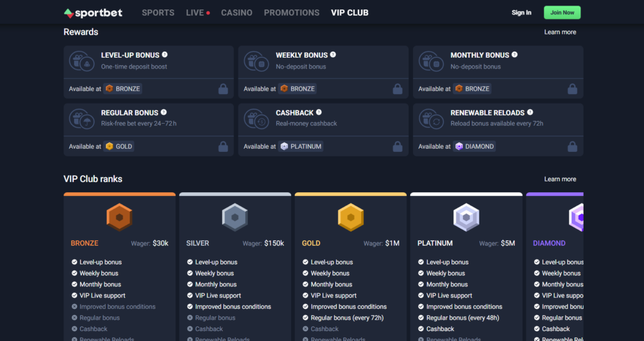This screenshot has height=341, width=644.
Task: Click the lock icon on Cashback card
Action: (x=397, y=146)
